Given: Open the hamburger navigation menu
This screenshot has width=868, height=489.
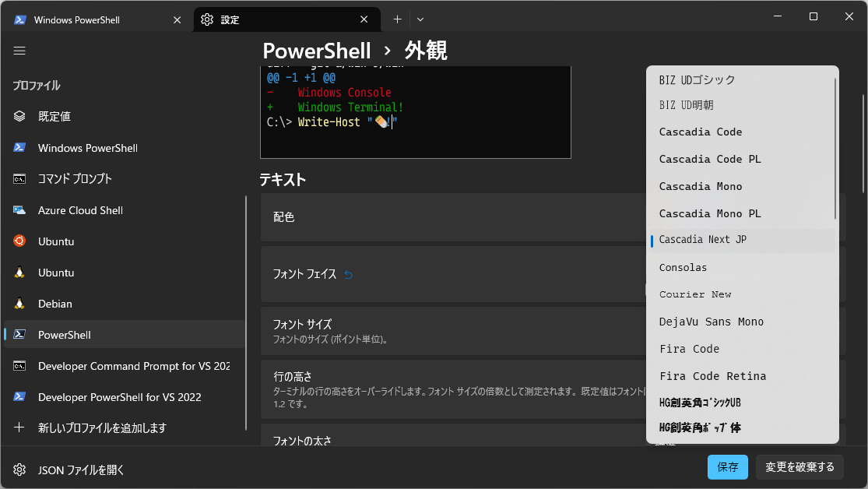Looking at the screenshot, I should pyautogui.click(x=19, y=51).
